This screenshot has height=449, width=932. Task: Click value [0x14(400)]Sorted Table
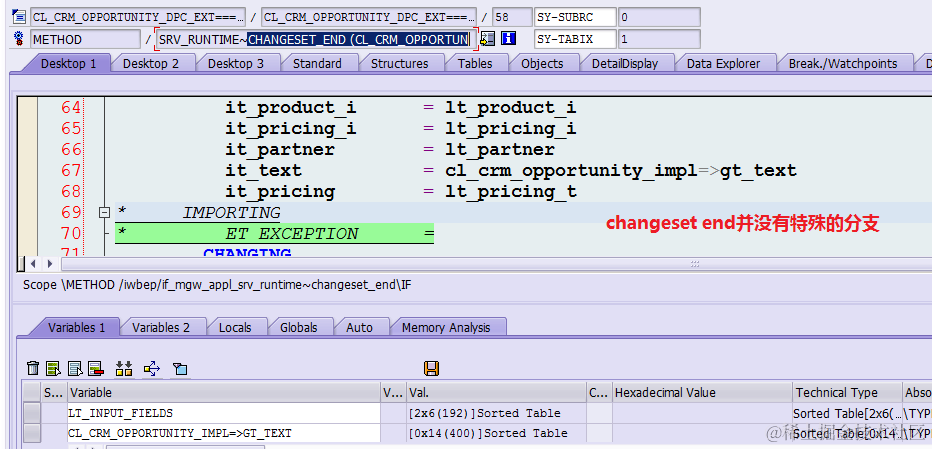point(496,433)
